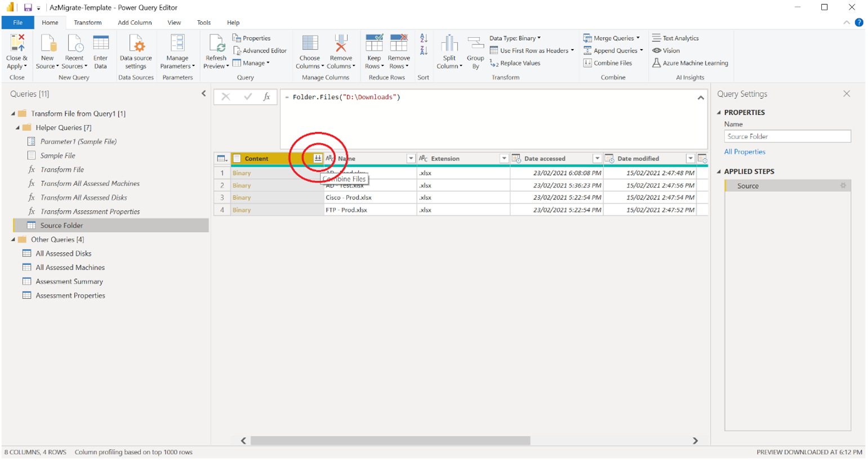Click the Source step gear settings icon

843,185
